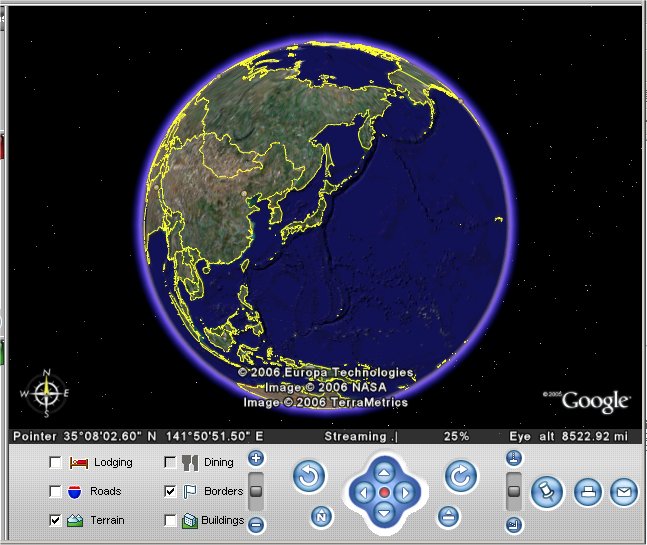Click the zoom slider handle
Image resolution: width=647 pixels, height=545 pixels.
pyautogui.click(x=256, y=491)
